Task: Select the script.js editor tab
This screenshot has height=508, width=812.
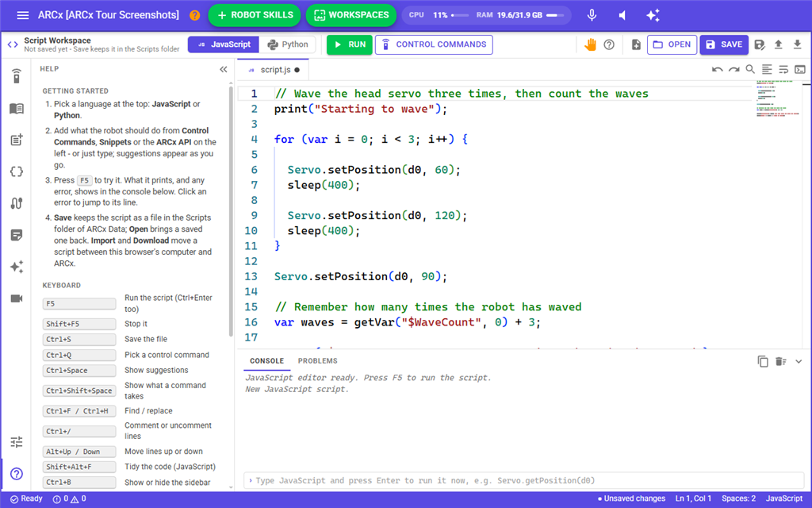Action: click(274, 70)
